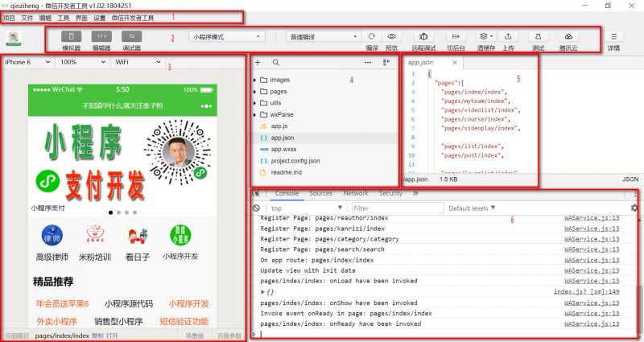
Task: Click the preview (预览) eye icon
Action: [x=392, y=36]
